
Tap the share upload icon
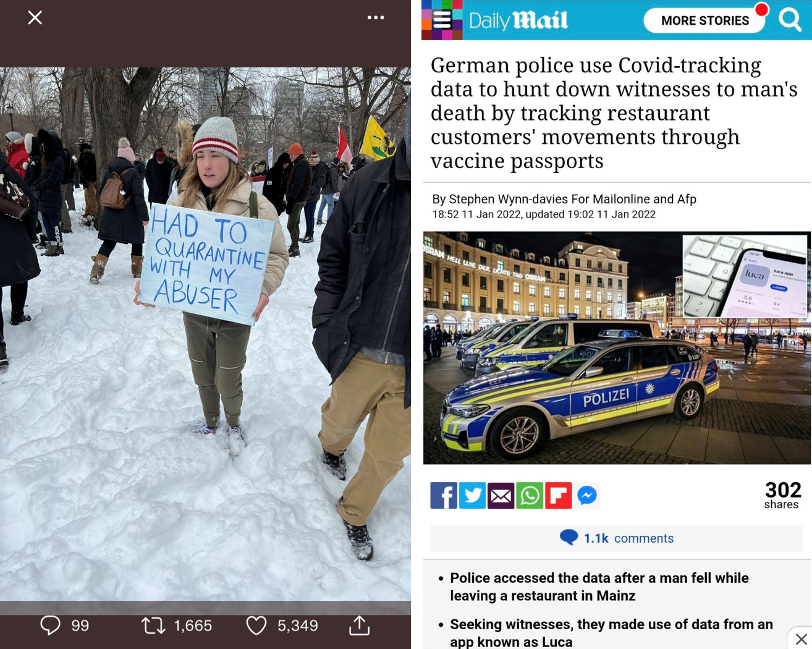click(x=359, y=626)
